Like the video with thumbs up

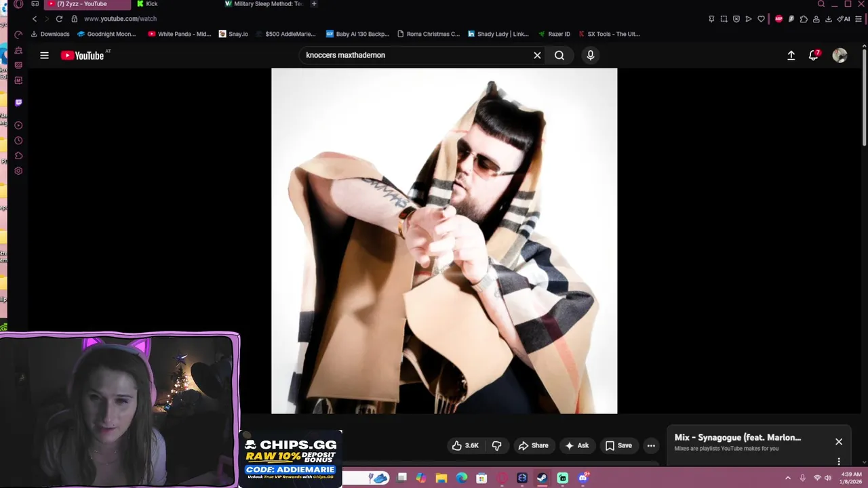pos(466,445)
